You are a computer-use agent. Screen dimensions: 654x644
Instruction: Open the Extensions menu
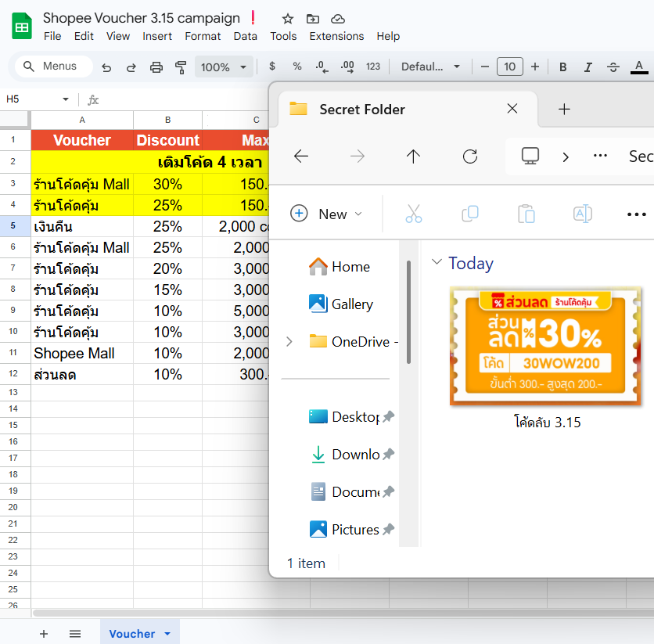point(336,36)
